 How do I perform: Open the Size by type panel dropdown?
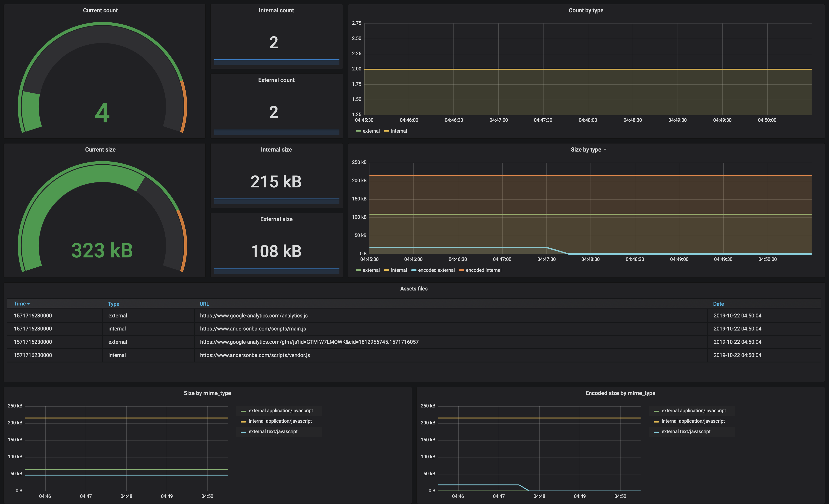tap(605, 150)
